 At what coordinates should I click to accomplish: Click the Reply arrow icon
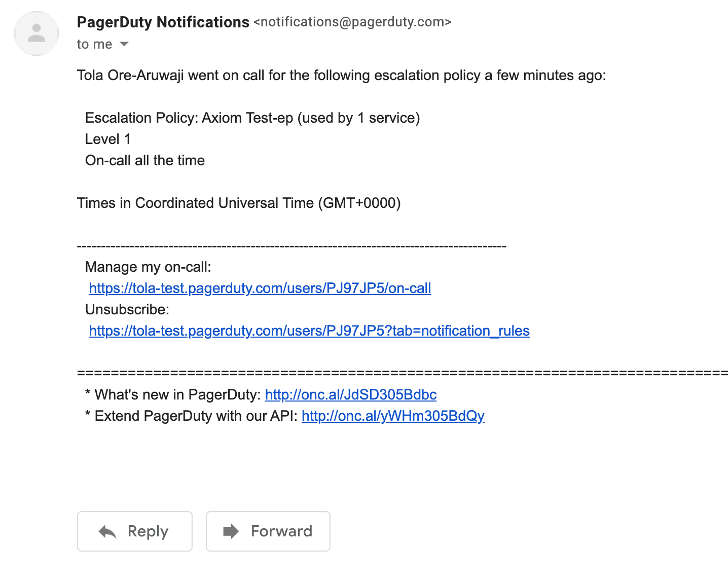click(x=107, y=531)
